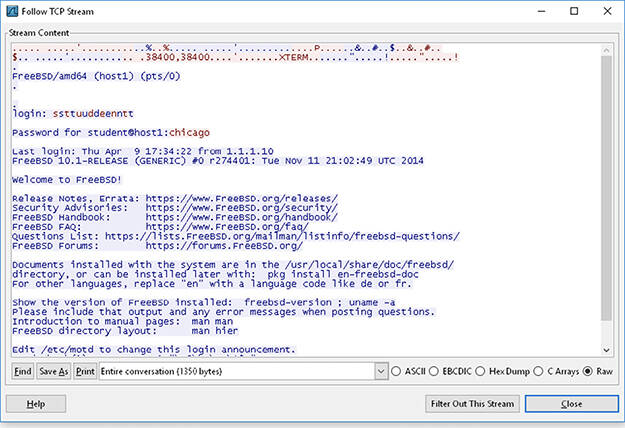Click the password text chicago in stream
The image size is (625, 428).
coord(189,133)
